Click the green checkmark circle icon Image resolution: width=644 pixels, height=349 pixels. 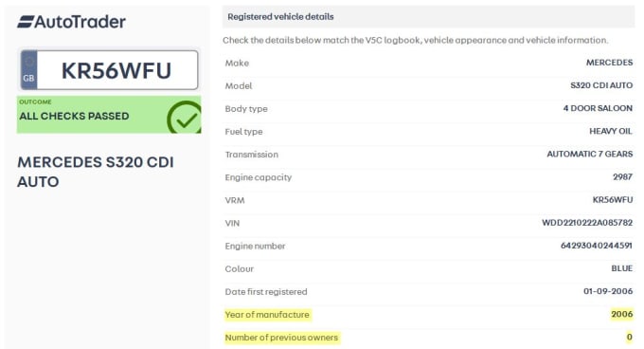[x=185, y=118]
